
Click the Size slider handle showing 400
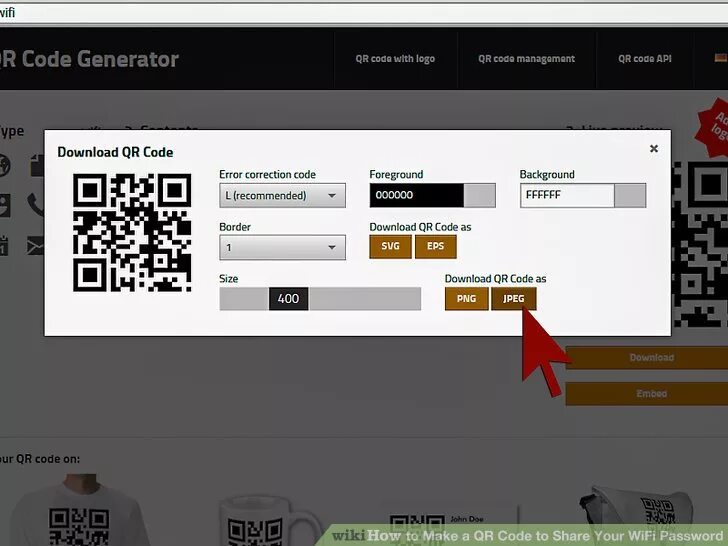click(x=288, y=299)
